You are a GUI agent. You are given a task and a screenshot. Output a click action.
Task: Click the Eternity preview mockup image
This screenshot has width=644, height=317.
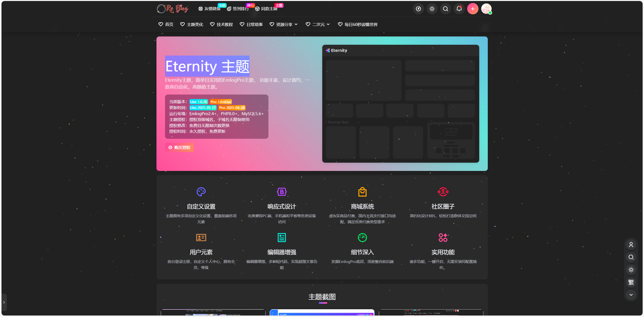pyautogui.click(x=400, y=104)
